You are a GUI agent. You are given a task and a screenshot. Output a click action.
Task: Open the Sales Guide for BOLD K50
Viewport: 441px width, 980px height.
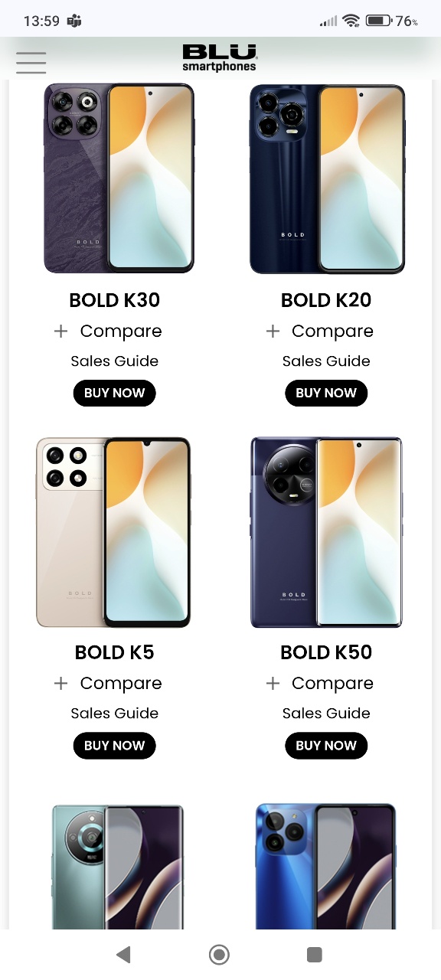click(326, 714)
